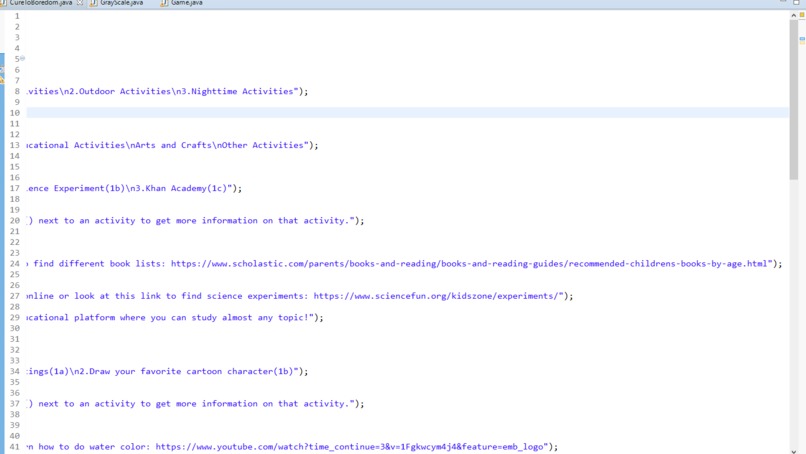Click "study almost any topic!" on line 29
This screenshot has width=806, height=454.
point(250,317)
